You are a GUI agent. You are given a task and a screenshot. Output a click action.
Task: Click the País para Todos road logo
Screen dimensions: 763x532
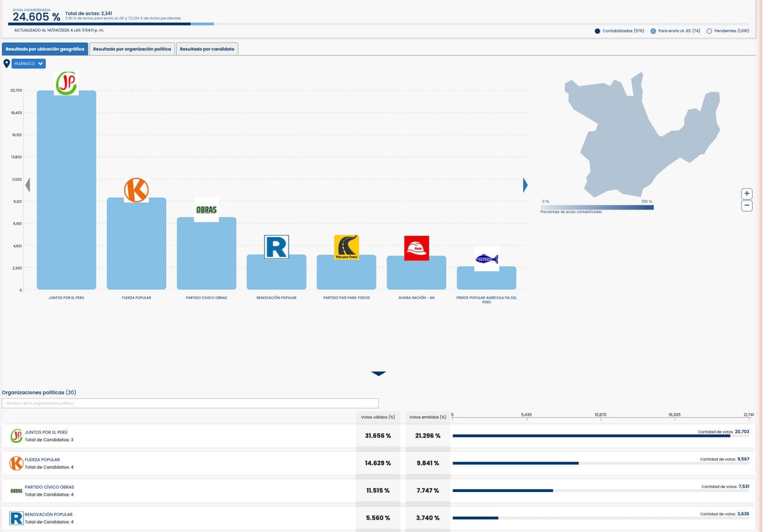tap(347, 247)
